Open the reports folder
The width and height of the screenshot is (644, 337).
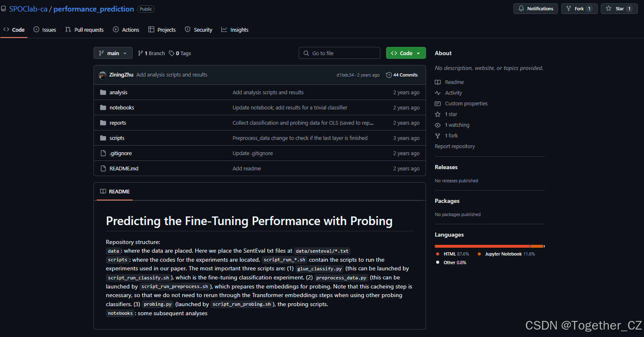118,123
